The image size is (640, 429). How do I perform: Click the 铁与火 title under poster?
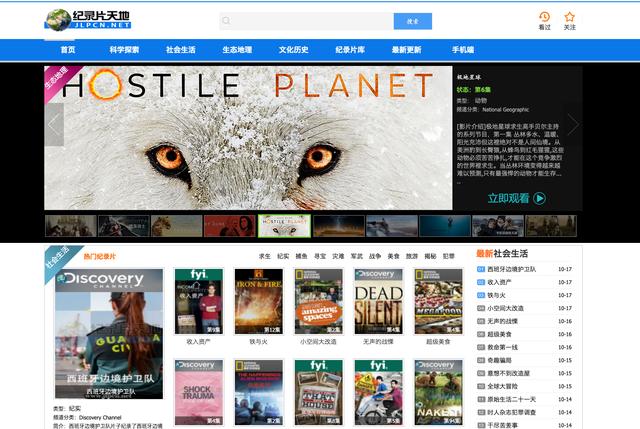tap(258, 342)
